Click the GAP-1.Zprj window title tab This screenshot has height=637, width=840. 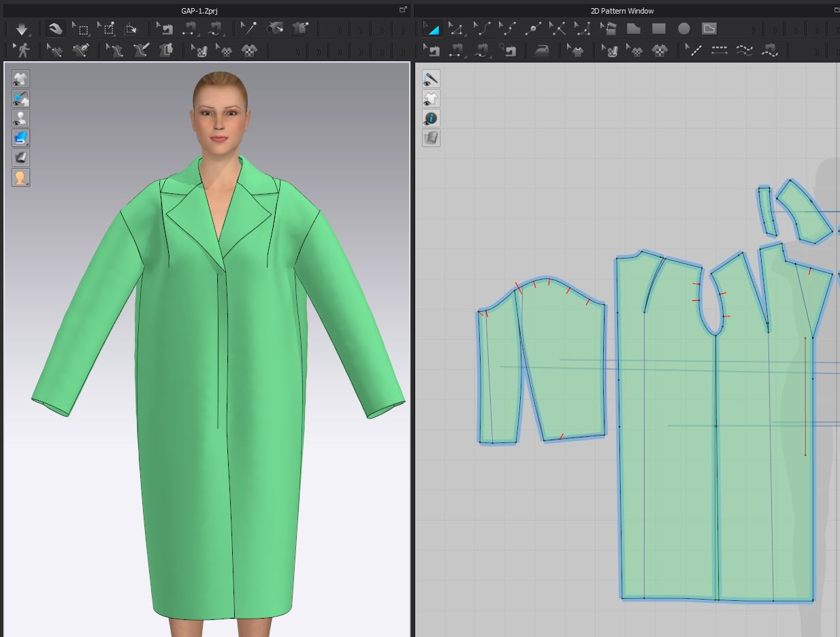click(x=201, y=11)
